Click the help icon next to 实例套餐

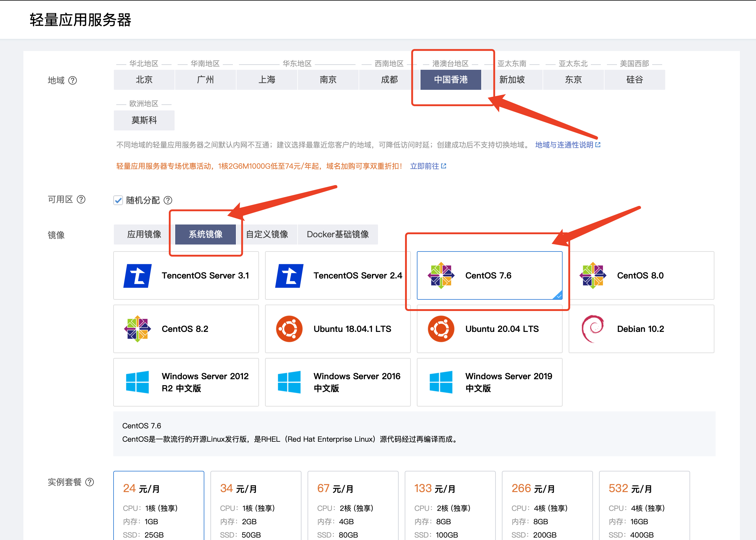pyautogui.click(x=90, y=482)
